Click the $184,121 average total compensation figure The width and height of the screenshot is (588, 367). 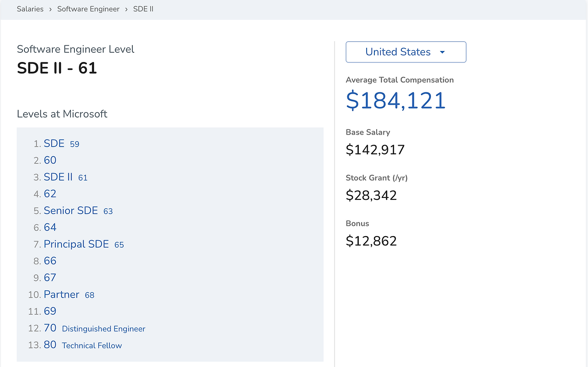tap(396, 101)
